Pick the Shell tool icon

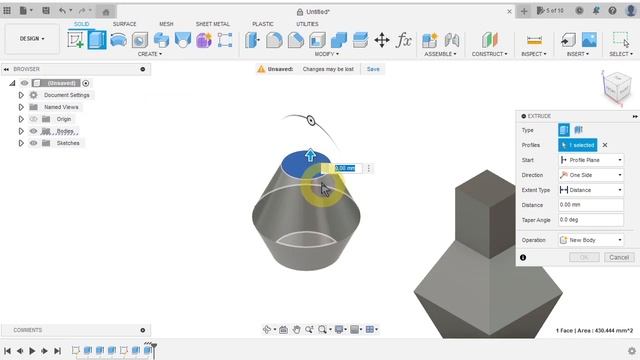318,40
